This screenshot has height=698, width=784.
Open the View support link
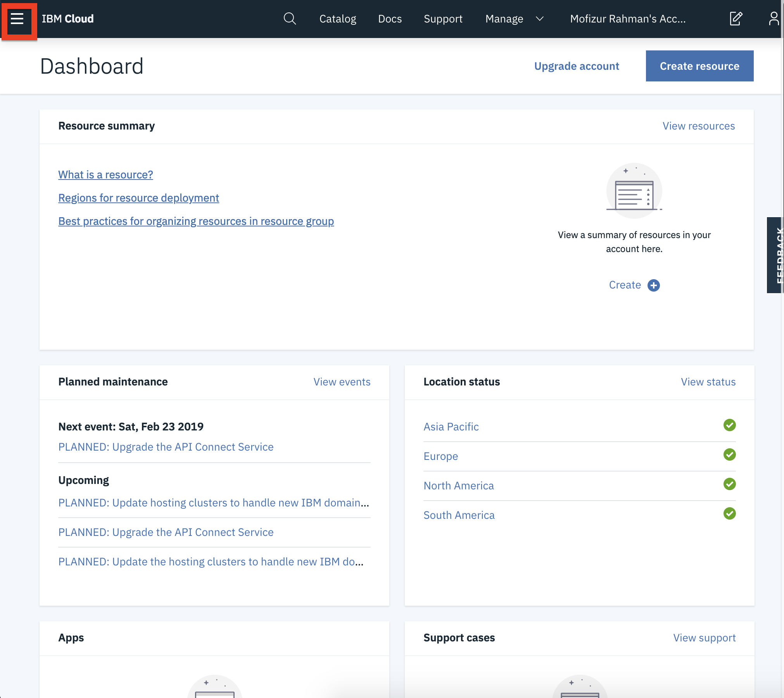click(x=705, y=638)
